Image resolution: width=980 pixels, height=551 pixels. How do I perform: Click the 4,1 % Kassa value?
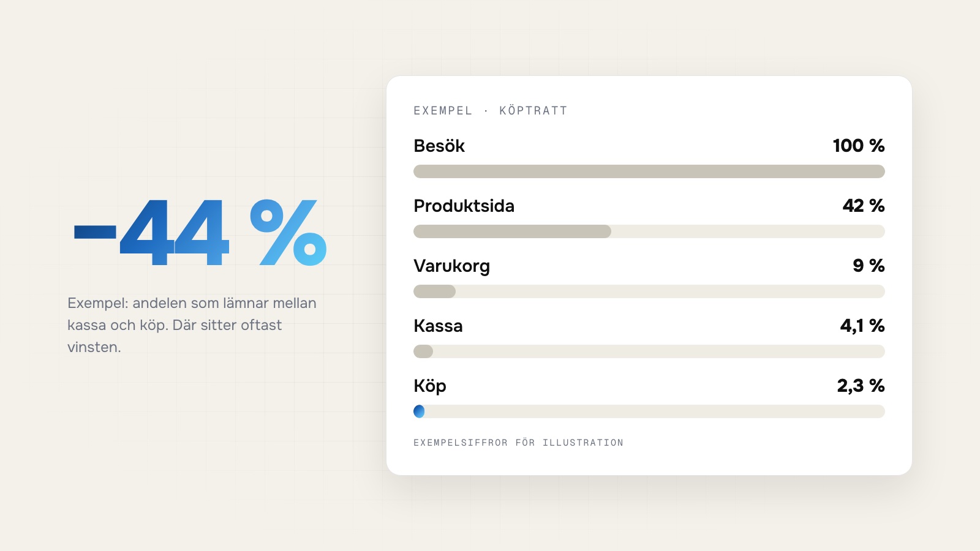click(862, 326)
